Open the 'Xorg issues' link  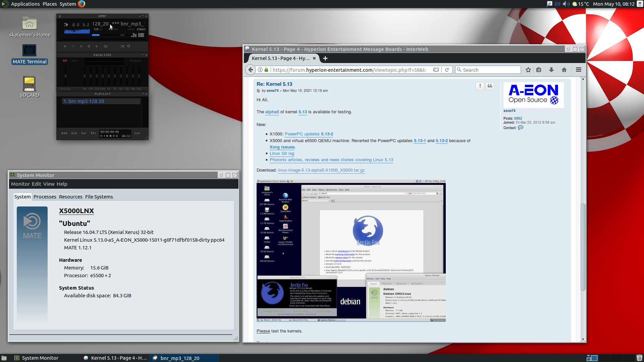282,147
